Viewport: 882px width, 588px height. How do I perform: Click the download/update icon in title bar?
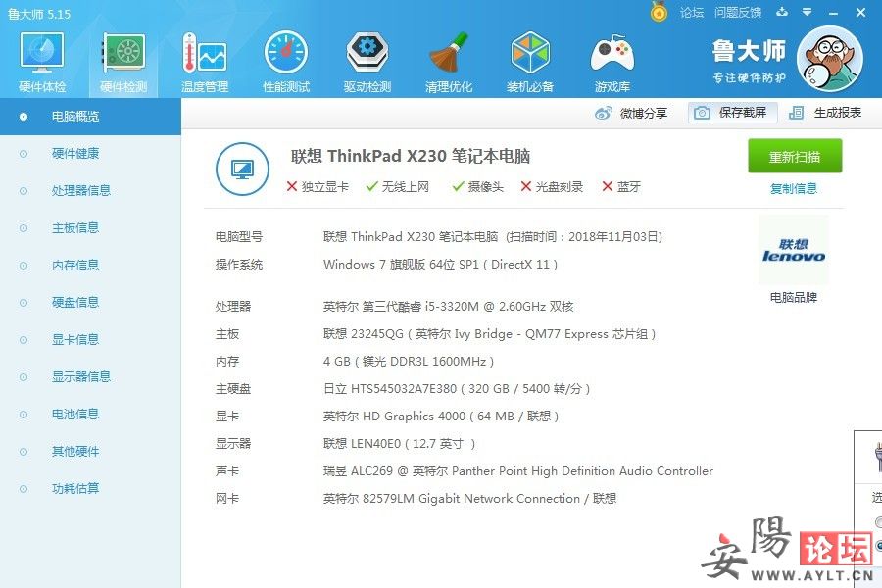click(x=782, y=12)
